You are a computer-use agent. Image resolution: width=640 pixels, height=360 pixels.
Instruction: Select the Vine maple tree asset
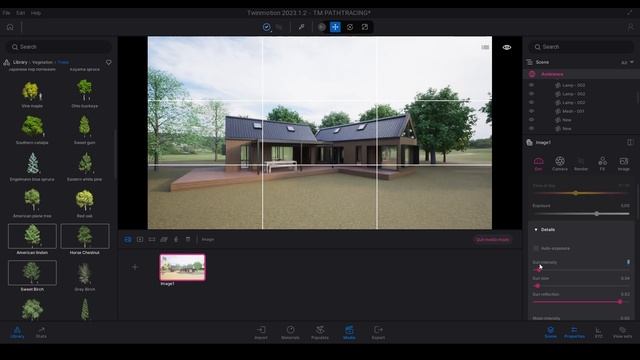[x=32, y=94]
